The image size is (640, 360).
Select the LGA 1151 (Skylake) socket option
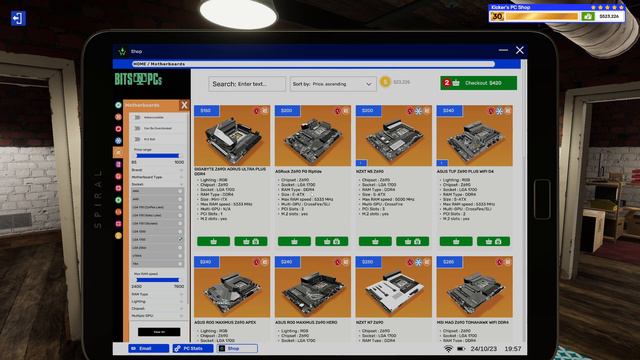coord(157,224)
